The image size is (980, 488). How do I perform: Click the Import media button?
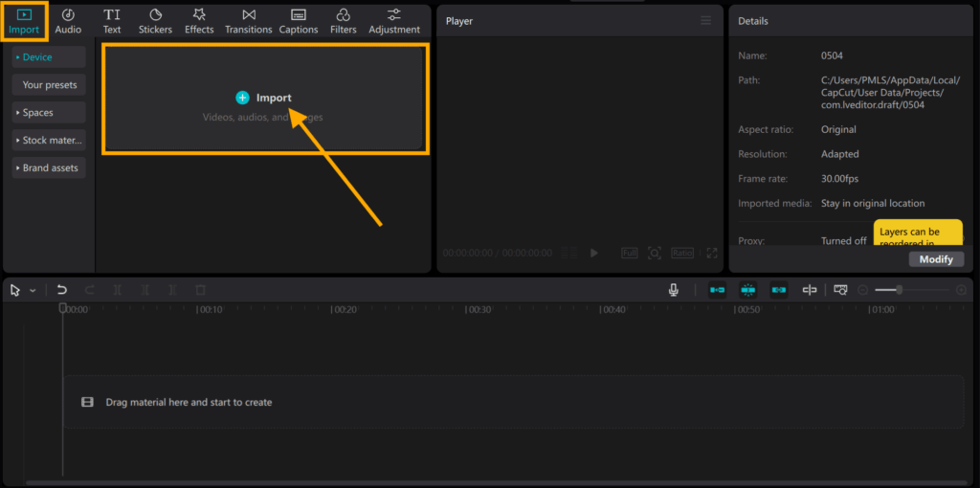tap(263, 98)
